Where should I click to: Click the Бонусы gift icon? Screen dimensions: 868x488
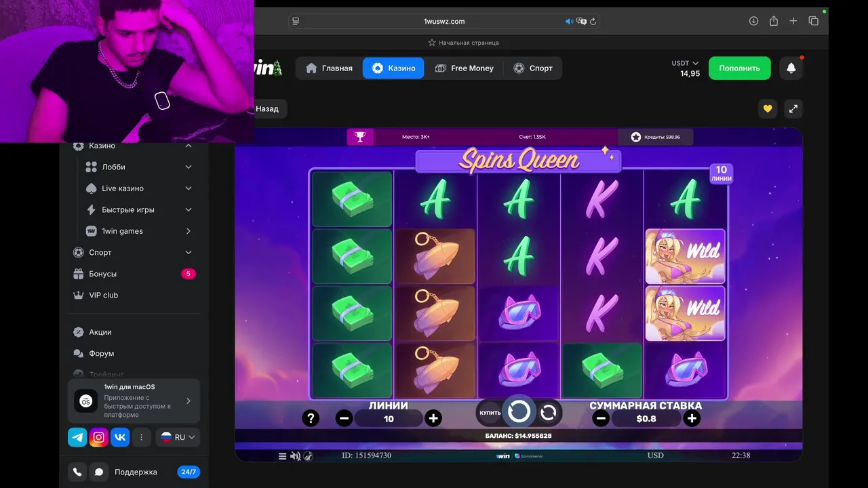coord(78,274)
